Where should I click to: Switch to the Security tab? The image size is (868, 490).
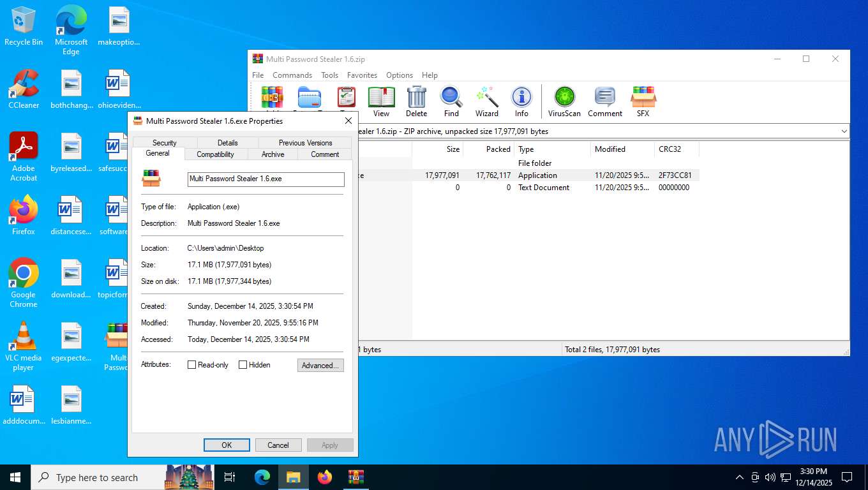[165, 143]
